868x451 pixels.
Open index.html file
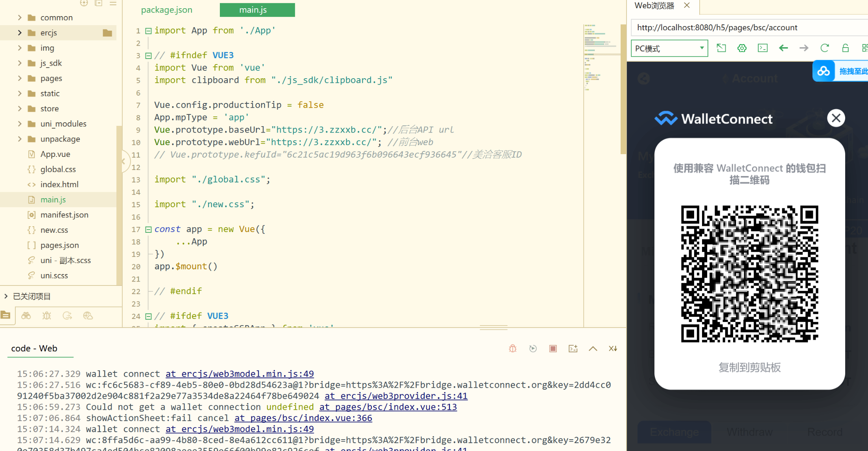coord(59,184)
